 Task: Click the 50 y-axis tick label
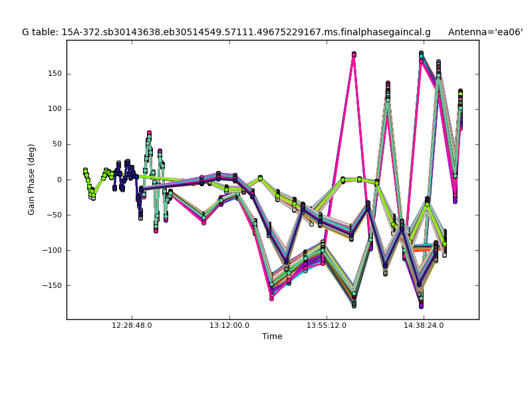pyautogui.click(x=55, y=144)
